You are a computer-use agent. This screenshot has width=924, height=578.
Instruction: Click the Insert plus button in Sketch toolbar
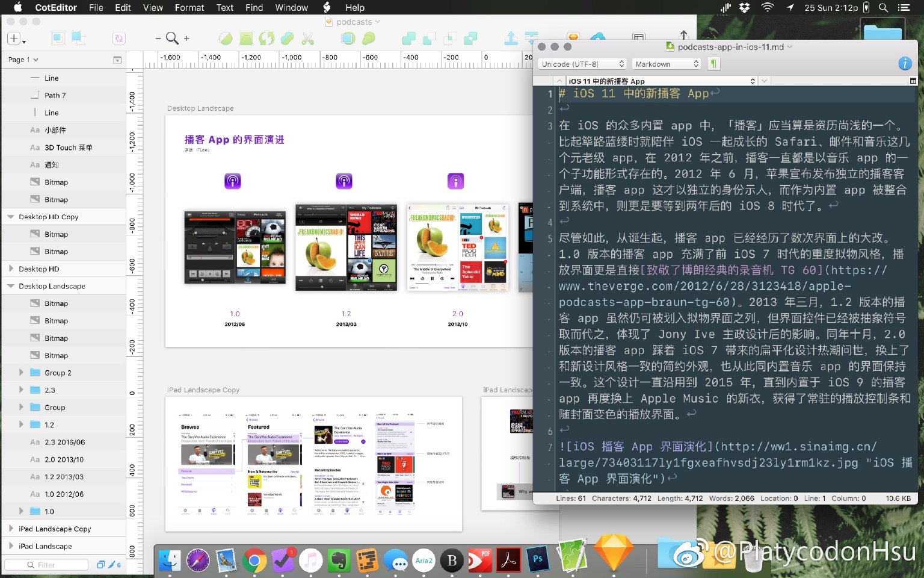(14, 39)
